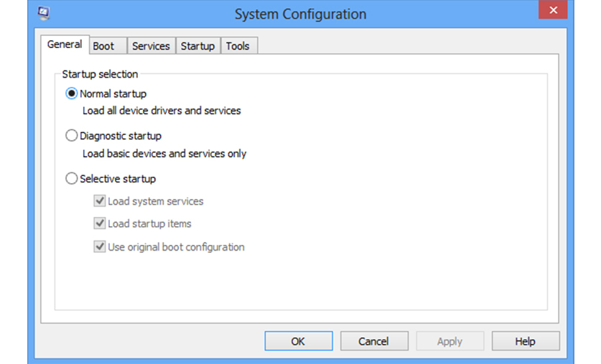
Task: Show the Tools tab
Action: pos(238,46)
